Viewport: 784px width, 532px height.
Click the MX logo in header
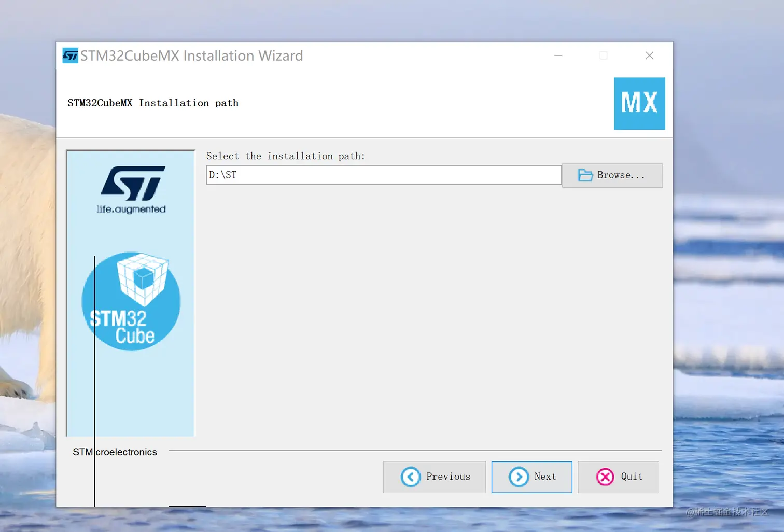639,103
